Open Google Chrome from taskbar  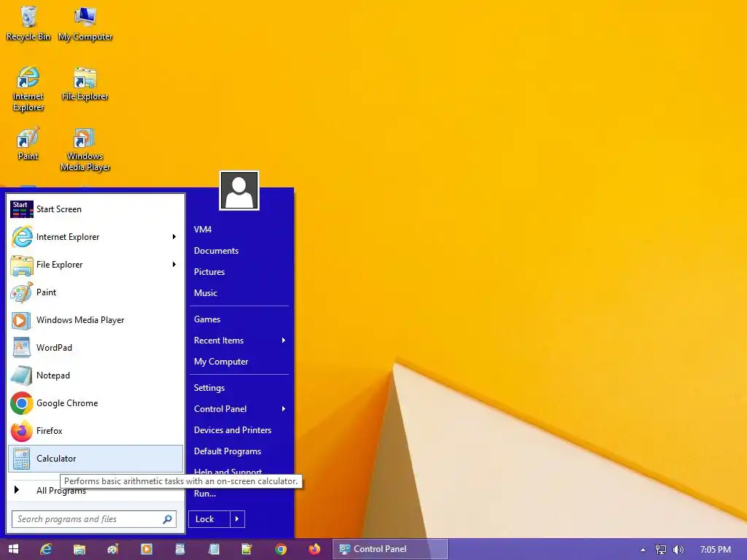coord(281,549)
